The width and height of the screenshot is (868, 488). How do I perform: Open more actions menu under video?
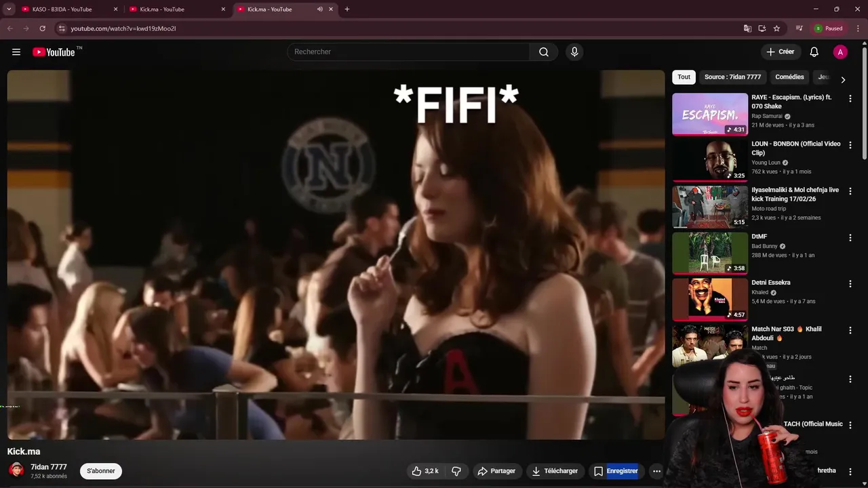click(656, 471)
